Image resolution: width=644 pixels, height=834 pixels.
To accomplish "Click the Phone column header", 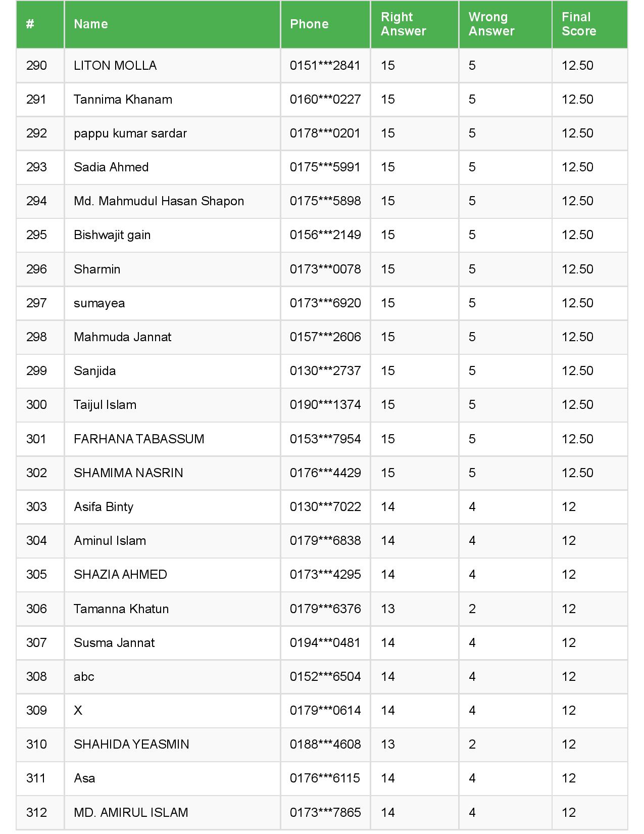I will pyautogui.click(x=309, y=24).
